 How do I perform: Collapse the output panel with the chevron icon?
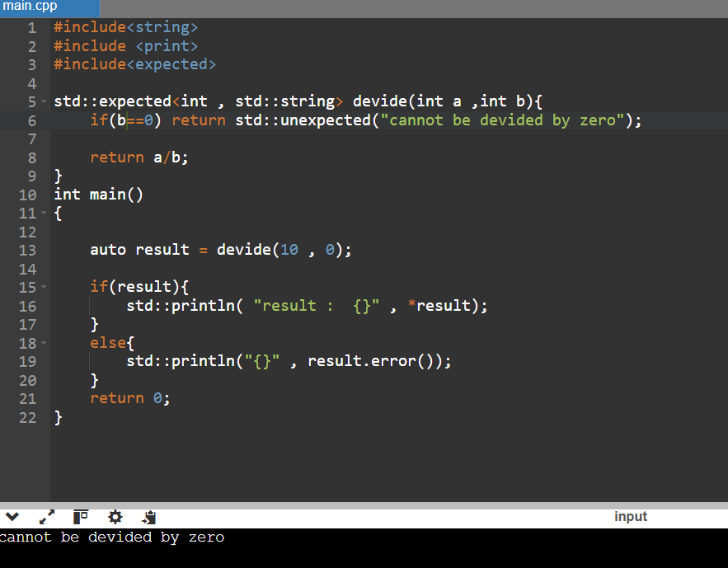point(12,517)
